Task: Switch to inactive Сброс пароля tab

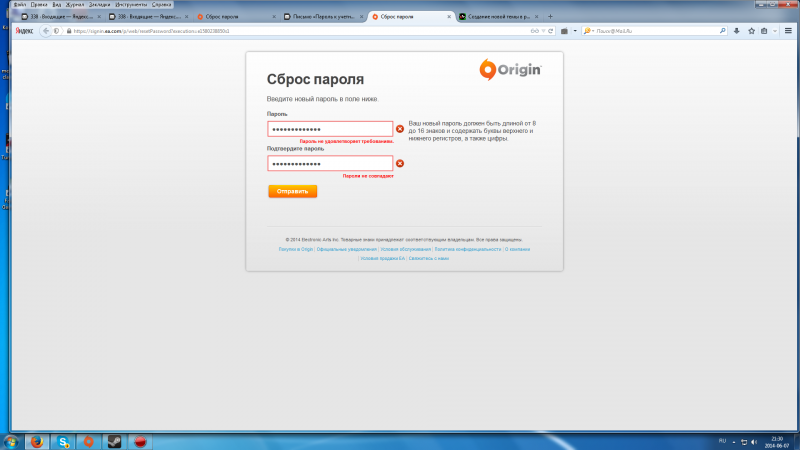Action: click(235, 17)
